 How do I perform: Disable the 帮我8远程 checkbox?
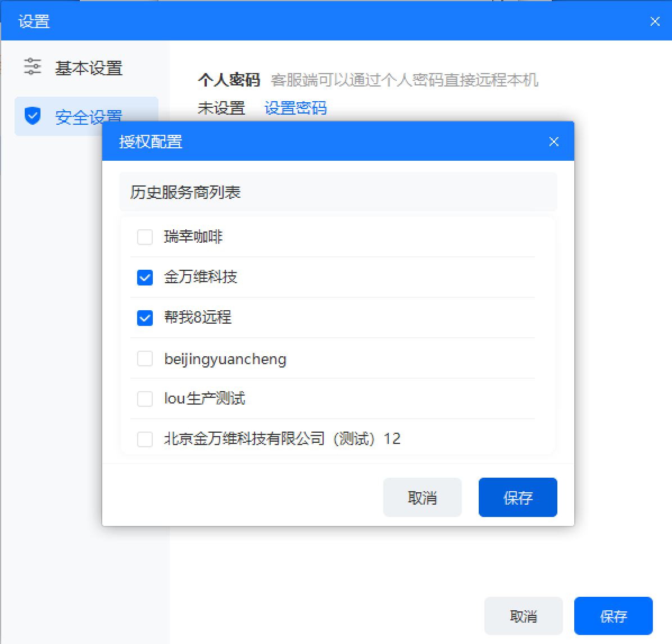coord(145,318)
